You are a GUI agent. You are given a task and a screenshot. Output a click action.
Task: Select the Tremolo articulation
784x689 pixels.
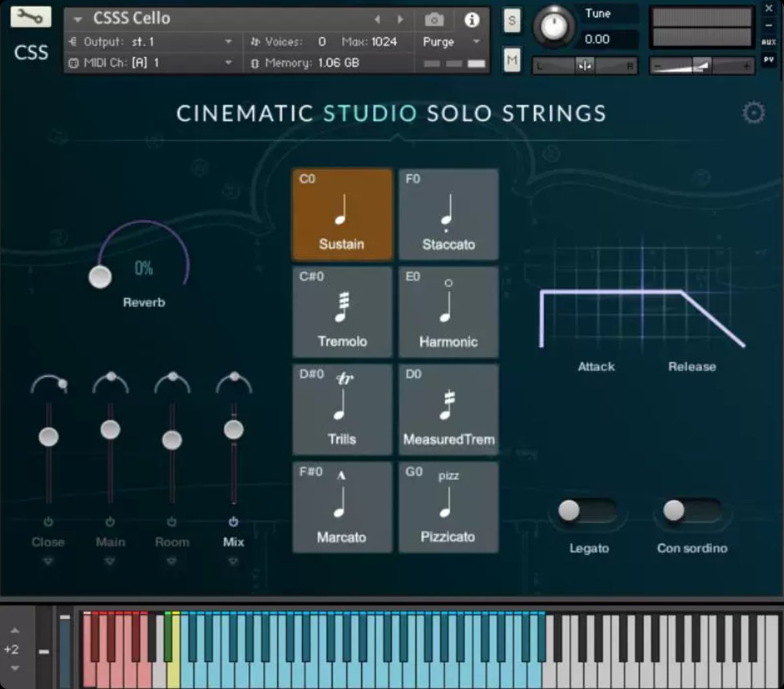tap(342, 312)
